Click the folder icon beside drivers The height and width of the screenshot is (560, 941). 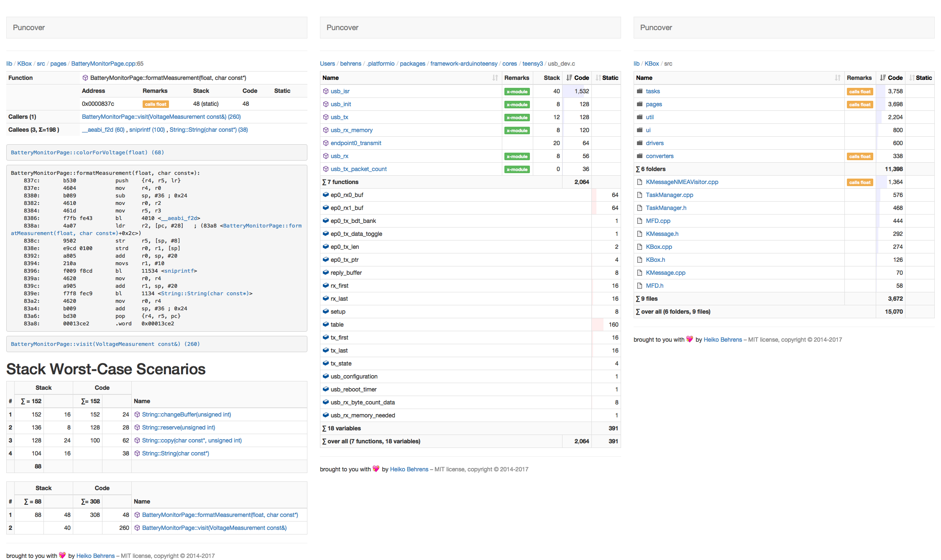pos(639,143)
